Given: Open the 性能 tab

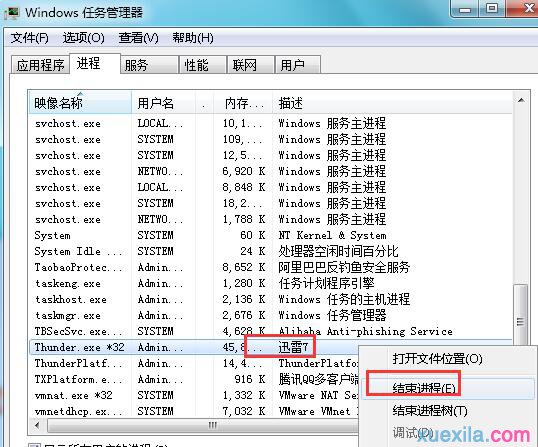Looking at the screenshot, I should point(202,65).
